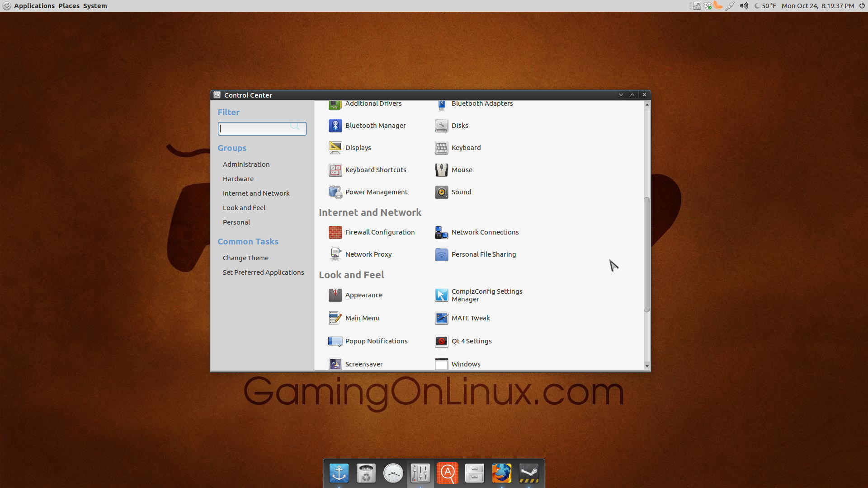The image size is (868, 488).
Task: Open the Bluetooth Adapters item
Action: point(474,104)
